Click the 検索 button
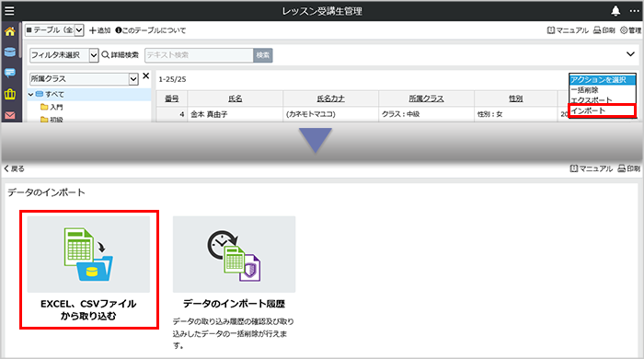This screenshot has width=644, height=359. point(263,55)
